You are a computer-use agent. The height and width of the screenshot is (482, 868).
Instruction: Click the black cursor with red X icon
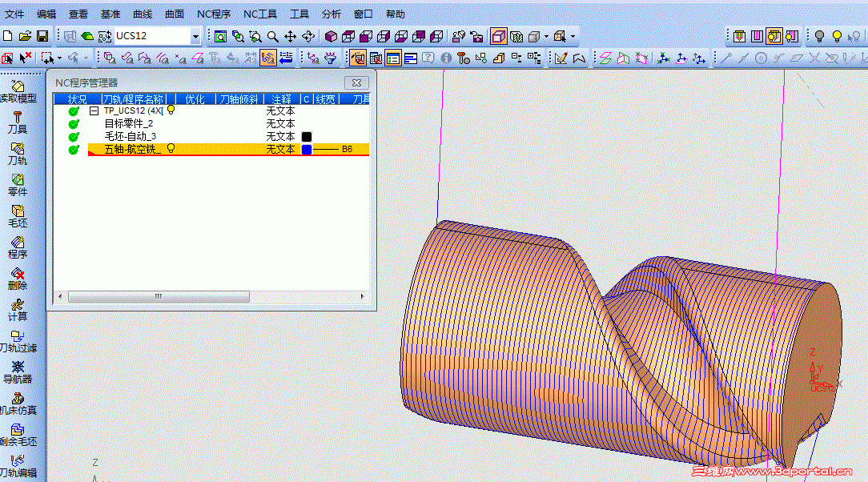(x=26, y=57)
